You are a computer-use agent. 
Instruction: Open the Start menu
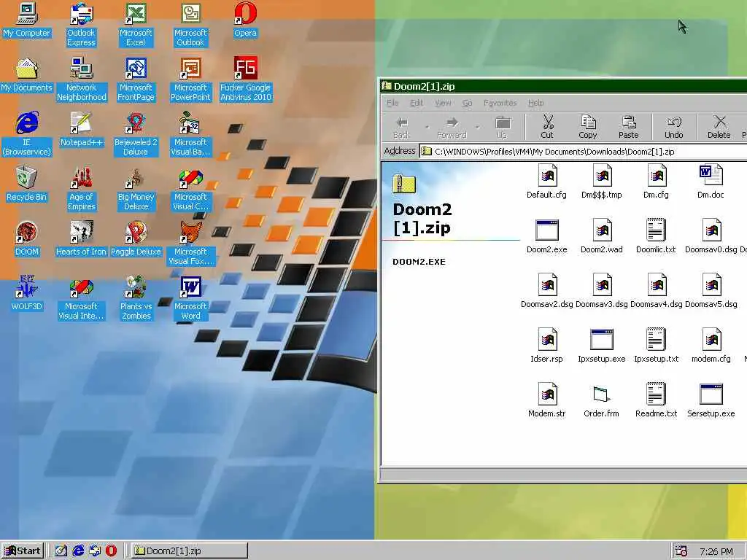(x=23, y=551)
